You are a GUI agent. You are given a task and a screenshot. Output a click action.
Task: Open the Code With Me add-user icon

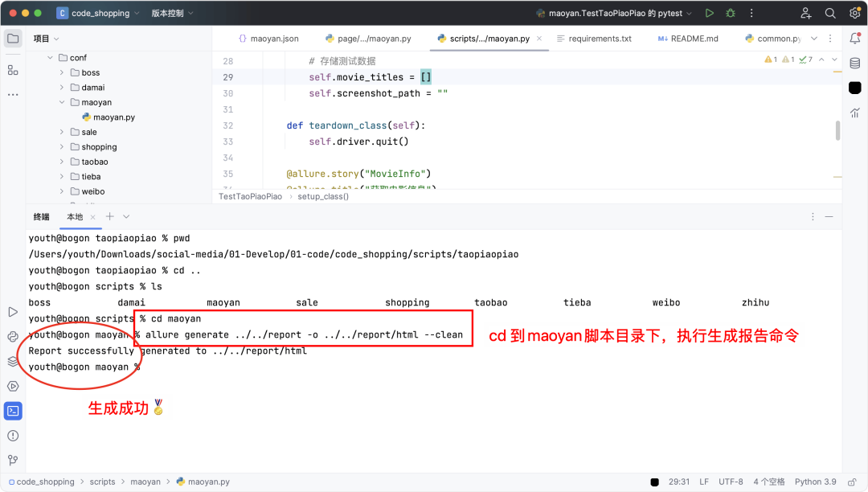pos(806,14)
